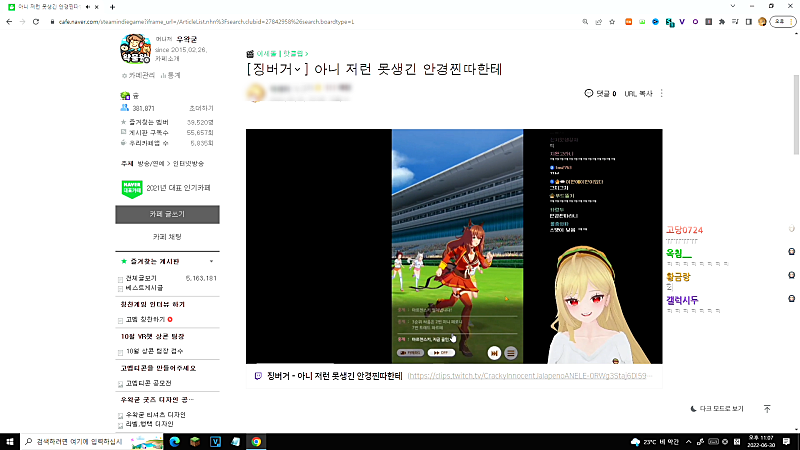Viewport: 800px width, 450px height.
Task: Launch Microsoft Edge from the taskbar
Action: coord(174,442)
